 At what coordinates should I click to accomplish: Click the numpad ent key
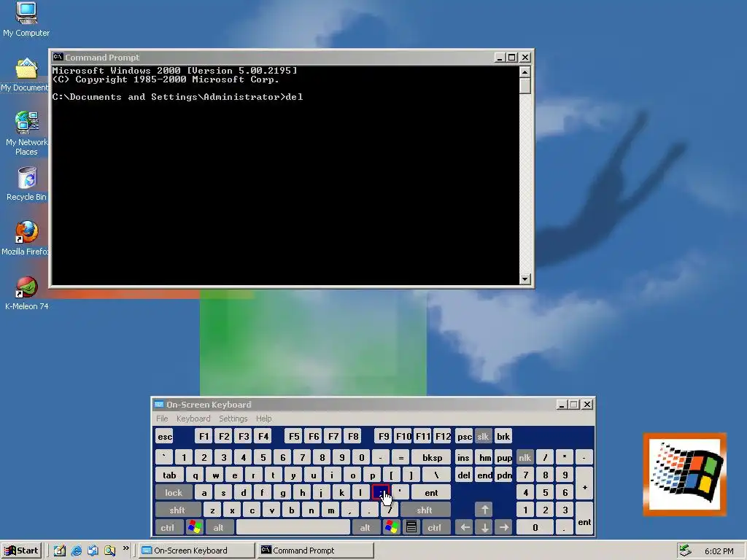584,519
